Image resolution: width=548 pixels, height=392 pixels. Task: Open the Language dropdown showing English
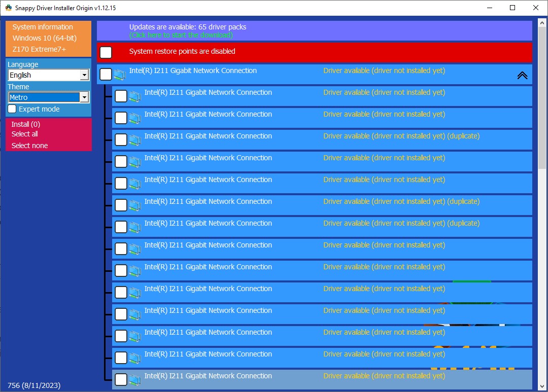(49, 75)
